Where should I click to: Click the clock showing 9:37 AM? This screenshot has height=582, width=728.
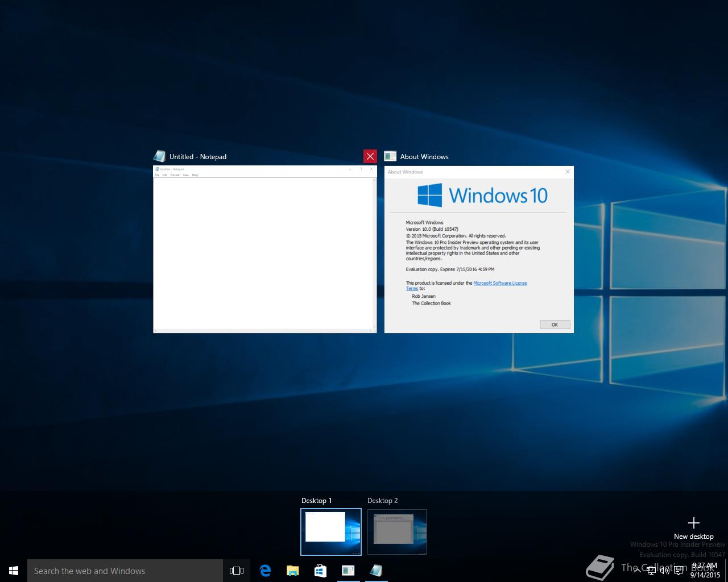[705, 570]
